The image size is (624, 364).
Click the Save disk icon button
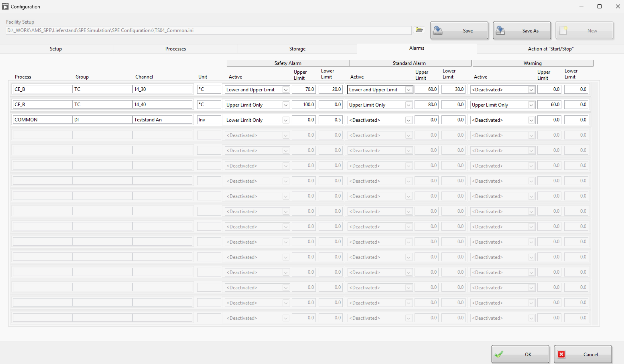click(459, 30)
